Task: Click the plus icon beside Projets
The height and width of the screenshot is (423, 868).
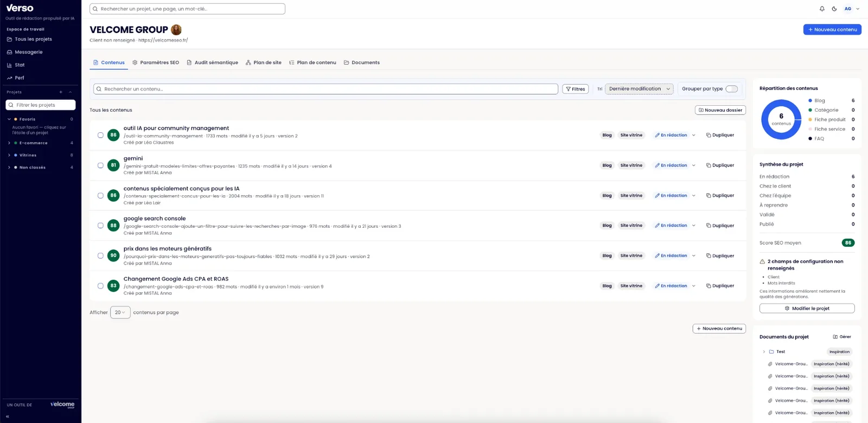Action: [x=61, y=92]
